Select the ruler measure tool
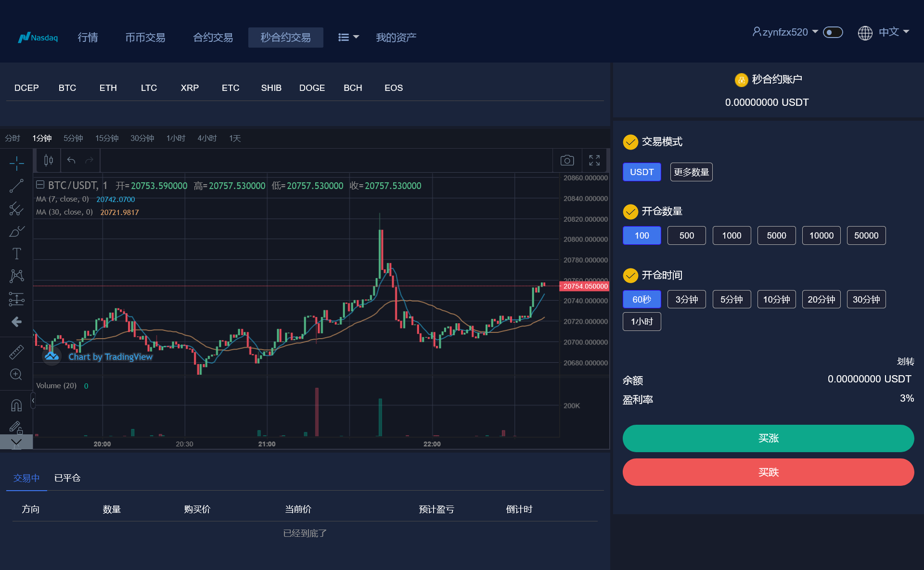This screenshot has width=924, height=570. (16, 352)
